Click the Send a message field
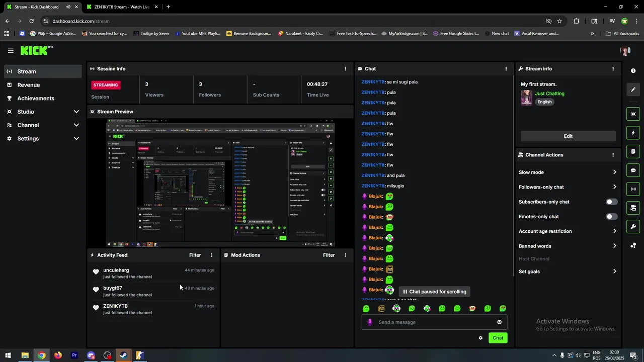644x362 pixels. click(x=434, y=322)
